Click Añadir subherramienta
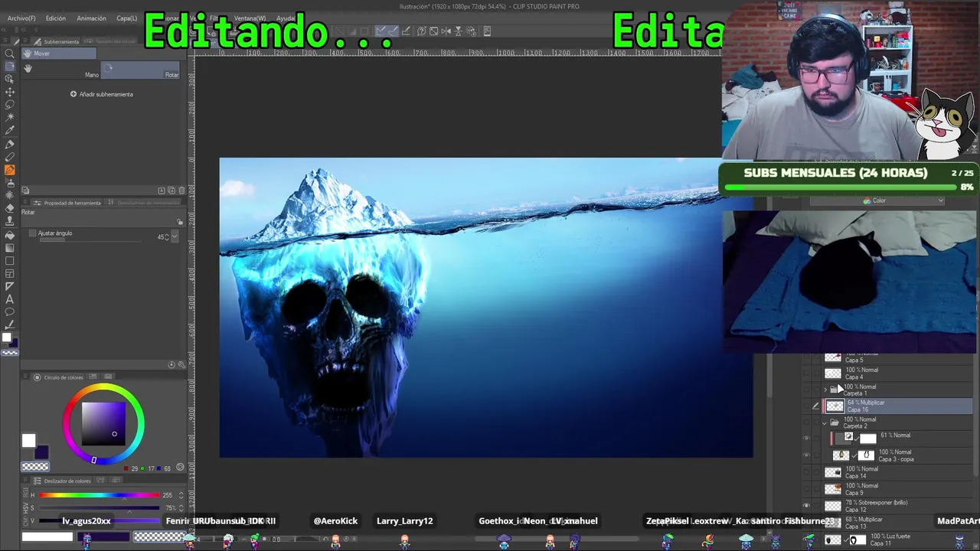980x551 pixels. coord(102,94)
